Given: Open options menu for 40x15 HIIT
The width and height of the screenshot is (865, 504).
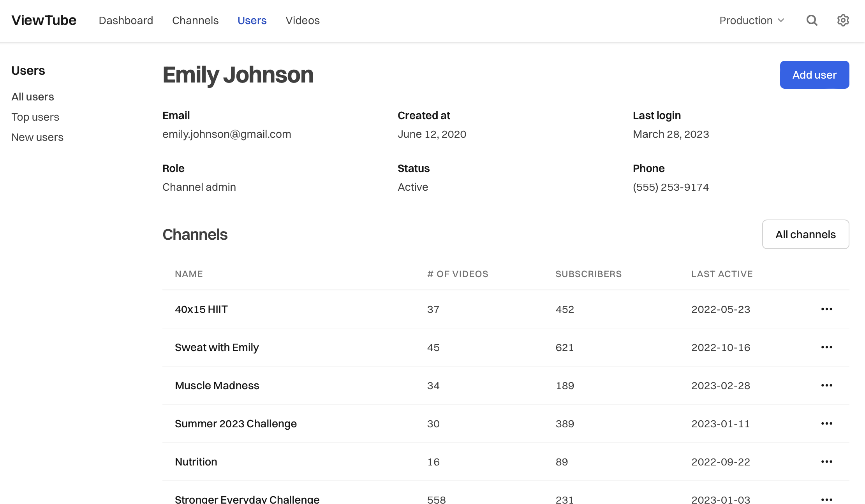Looking at the screenshot, I should pos(826,309).
